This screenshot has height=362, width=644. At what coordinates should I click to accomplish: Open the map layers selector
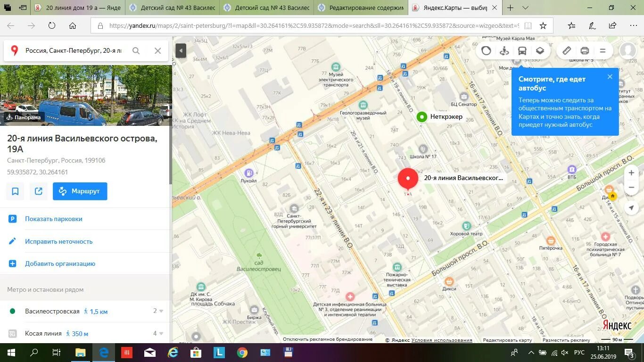(x=540, y=51)
